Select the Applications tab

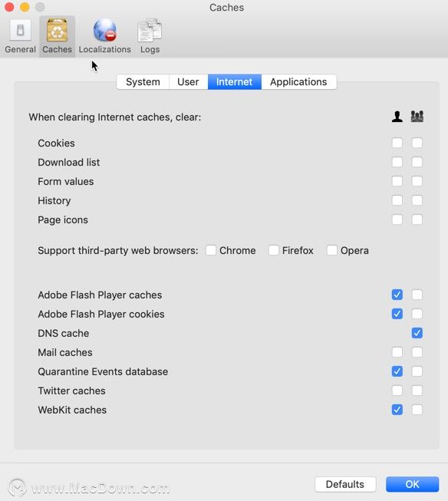pos(298,82)
